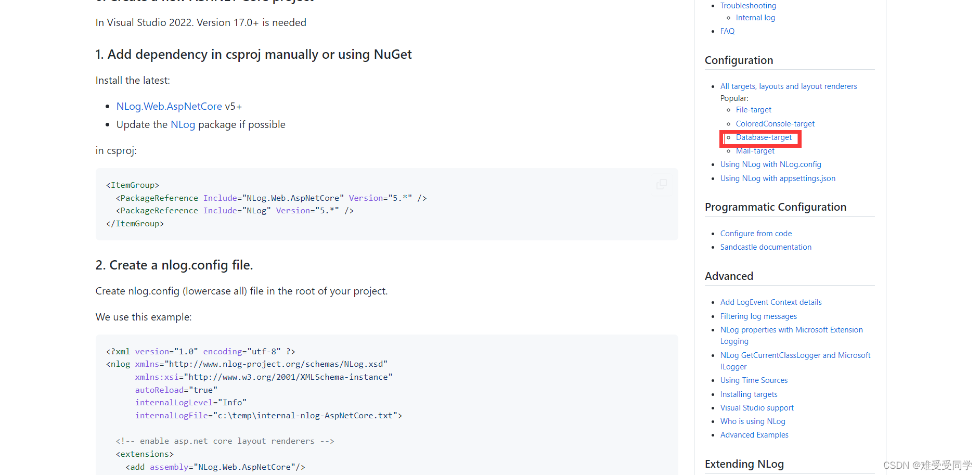The image size is (980, 475).
Task: Click heading 'Create a nlog.config file.'
Action: 174,265
